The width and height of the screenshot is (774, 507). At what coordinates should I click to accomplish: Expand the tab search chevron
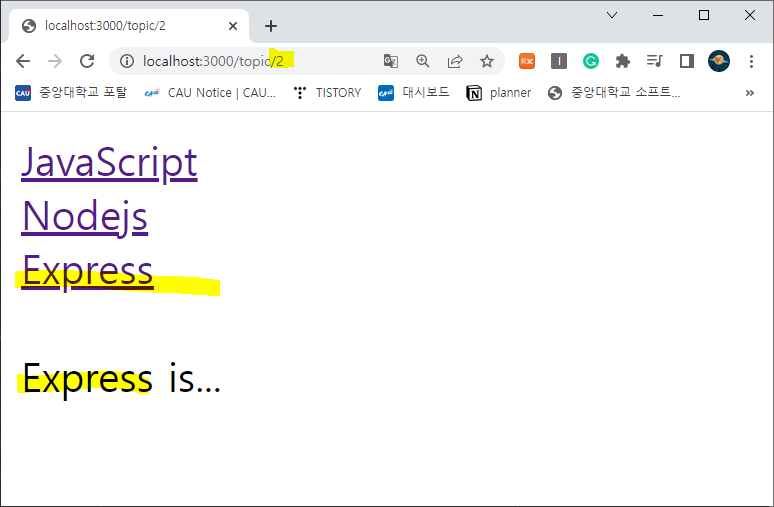(612, 15)
